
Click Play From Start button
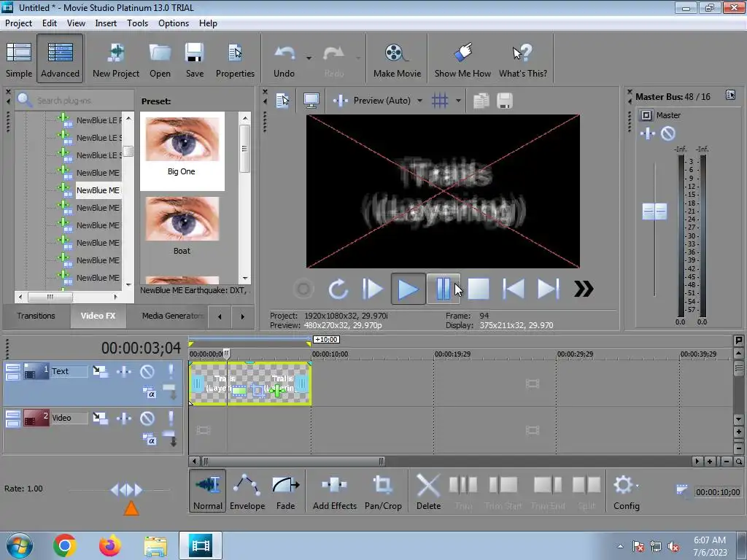pyautogui.click(x=373, y=289)
